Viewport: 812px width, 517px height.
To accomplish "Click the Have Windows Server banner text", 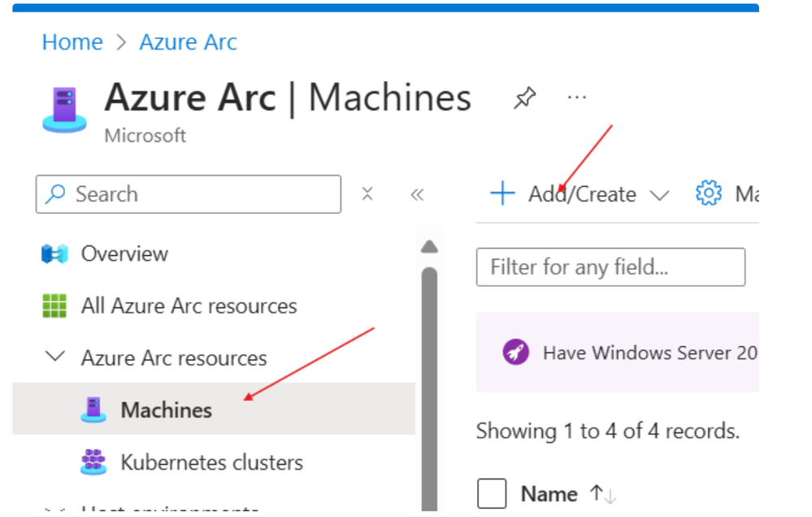I will [650, 353].
